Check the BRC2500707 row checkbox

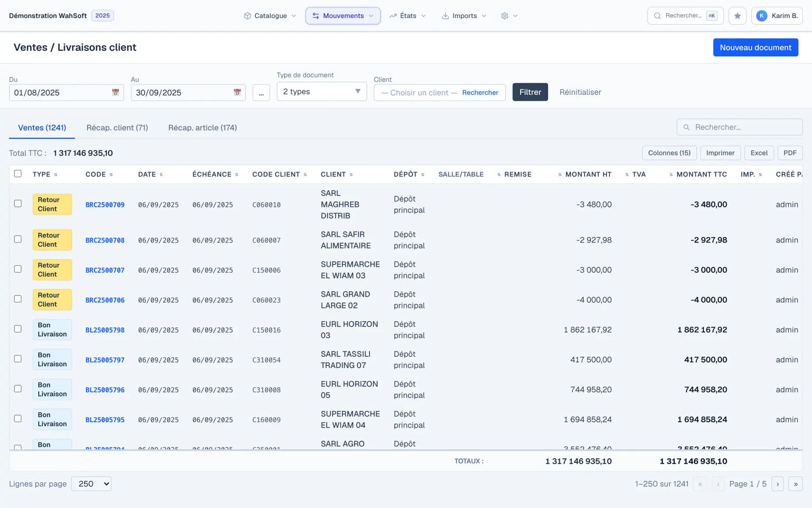tap(18, 269)
